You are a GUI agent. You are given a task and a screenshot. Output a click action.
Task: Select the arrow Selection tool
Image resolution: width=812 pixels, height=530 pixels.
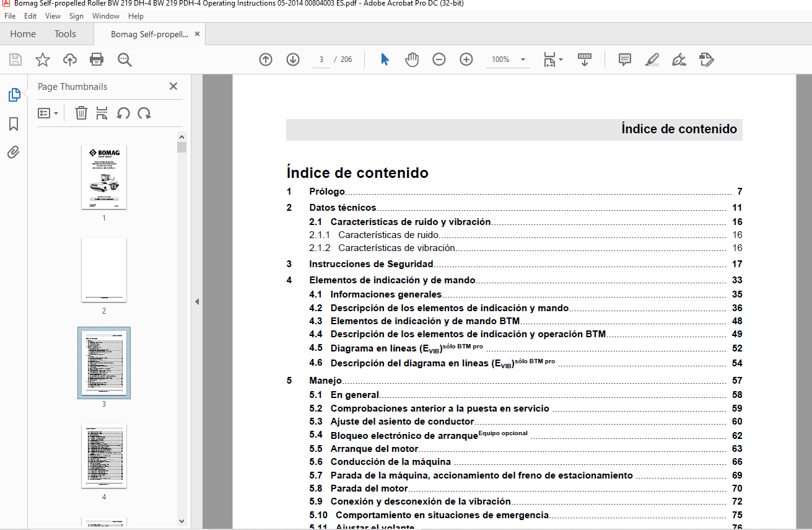pos(385,60)
